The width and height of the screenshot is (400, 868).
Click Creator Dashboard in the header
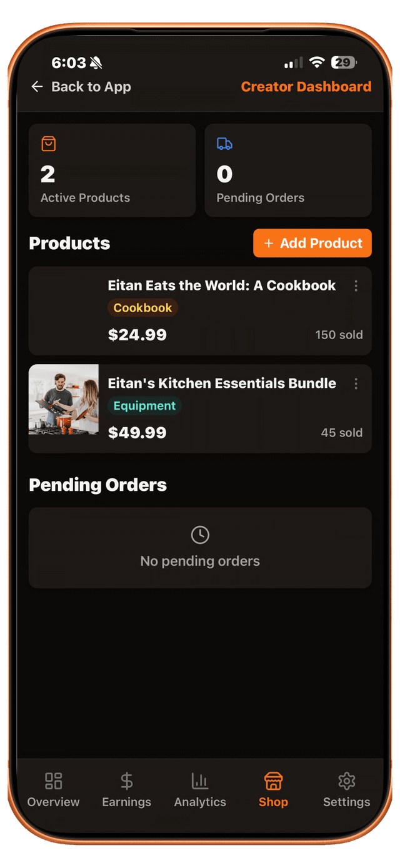[x=306, y=87]
